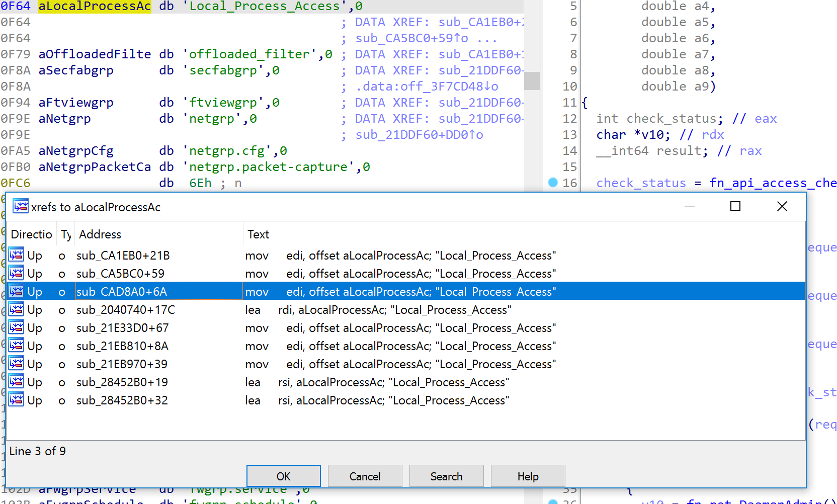Viewport: 837px width, 504px height.
Task: Click the disassembly view vertical scrollbar thumb
Action: 532,80
